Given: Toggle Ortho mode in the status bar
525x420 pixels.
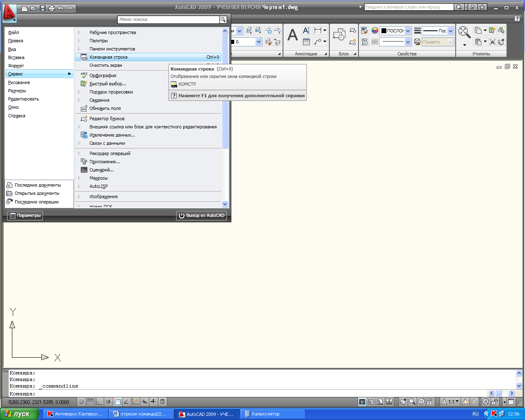Looking at the screenshot, I should point(99,402).
